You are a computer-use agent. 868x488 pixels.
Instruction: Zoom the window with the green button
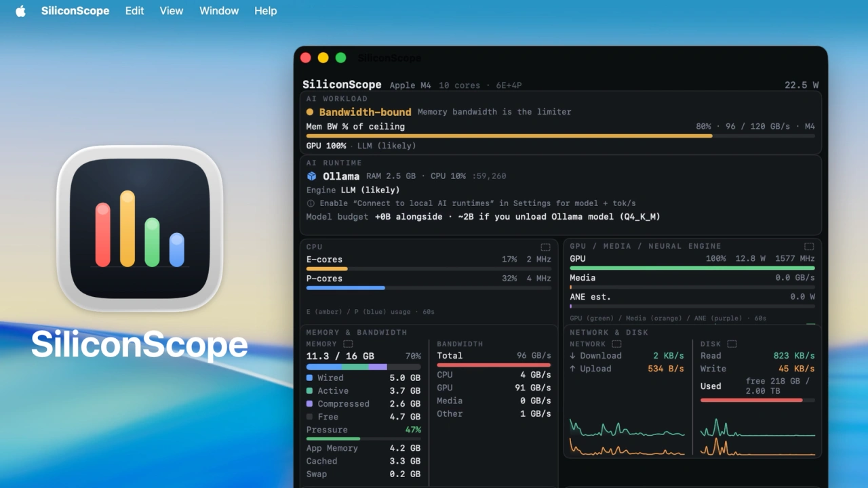click(340, 58)
